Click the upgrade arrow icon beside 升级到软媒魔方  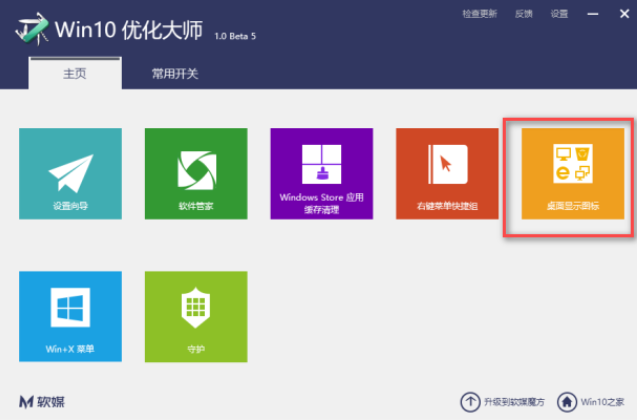point(470,401)
